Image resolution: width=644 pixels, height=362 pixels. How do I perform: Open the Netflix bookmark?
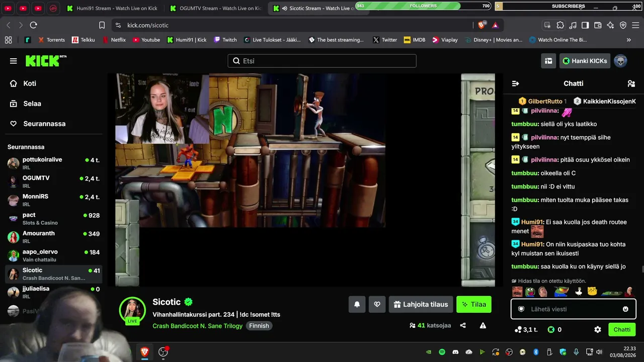[114, 40]
